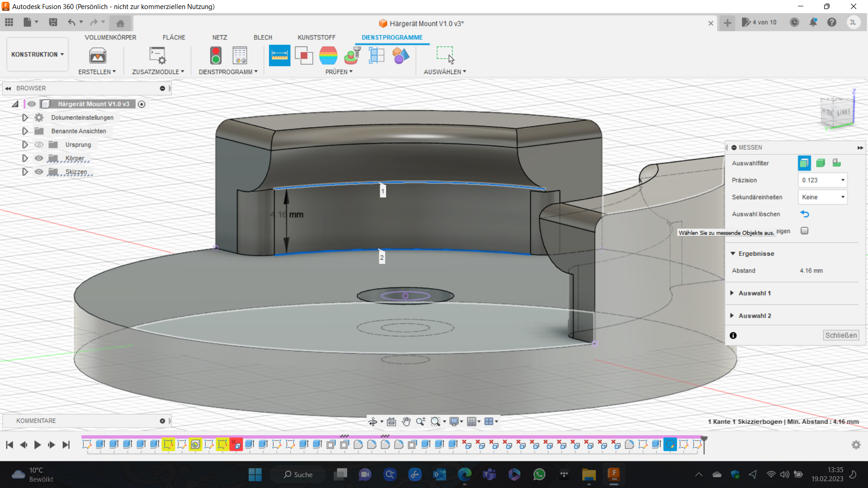Expand the Skizzen tree node

coord(25,172)
